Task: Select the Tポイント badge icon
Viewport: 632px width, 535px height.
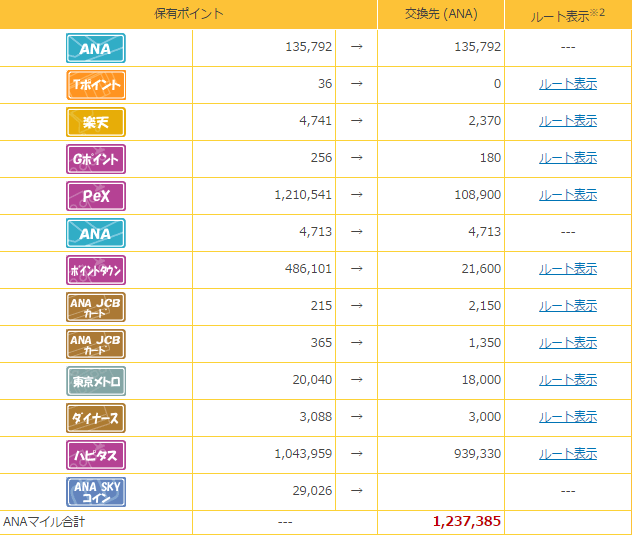Action: 96,85
